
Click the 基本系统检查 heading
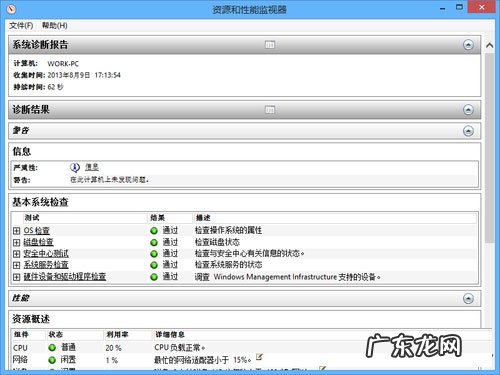40,202
